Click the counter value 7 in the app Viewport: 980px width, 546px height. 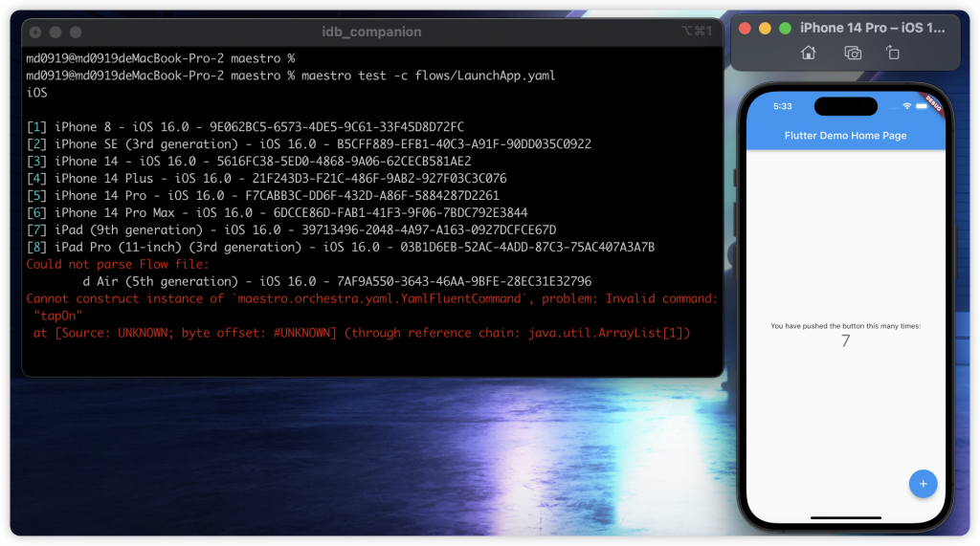pyautogui.click(x=846, y=341)
